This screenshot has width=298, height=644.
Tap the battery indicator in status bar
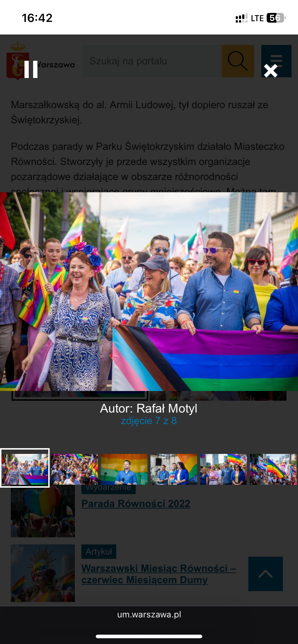276,18
